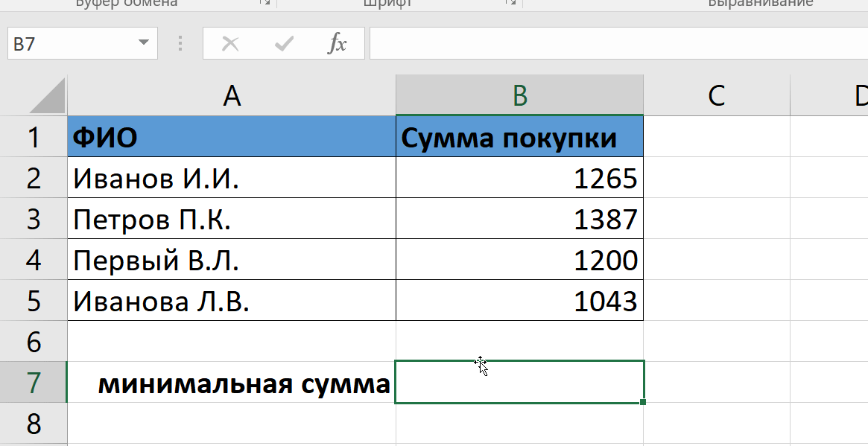Click the formula bar resize dots handle
Screen dimensions: 868x446
tap(180, 43)
